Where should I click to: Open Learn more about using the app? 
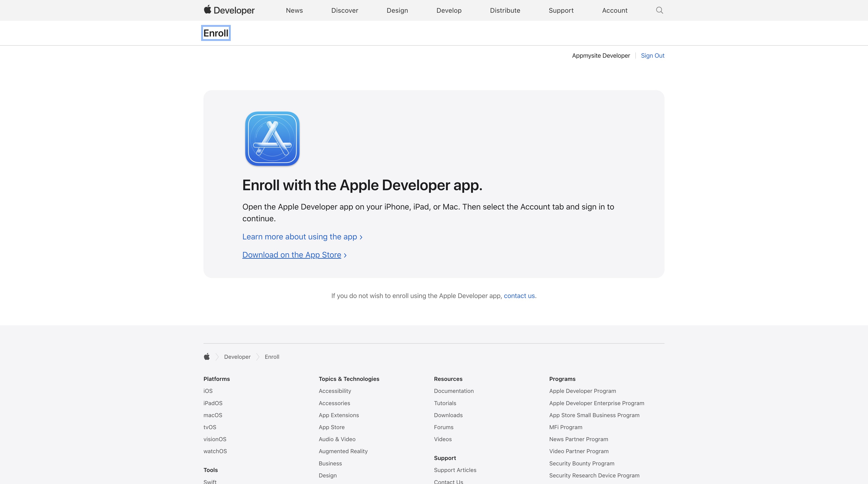[x=302, y=237]
